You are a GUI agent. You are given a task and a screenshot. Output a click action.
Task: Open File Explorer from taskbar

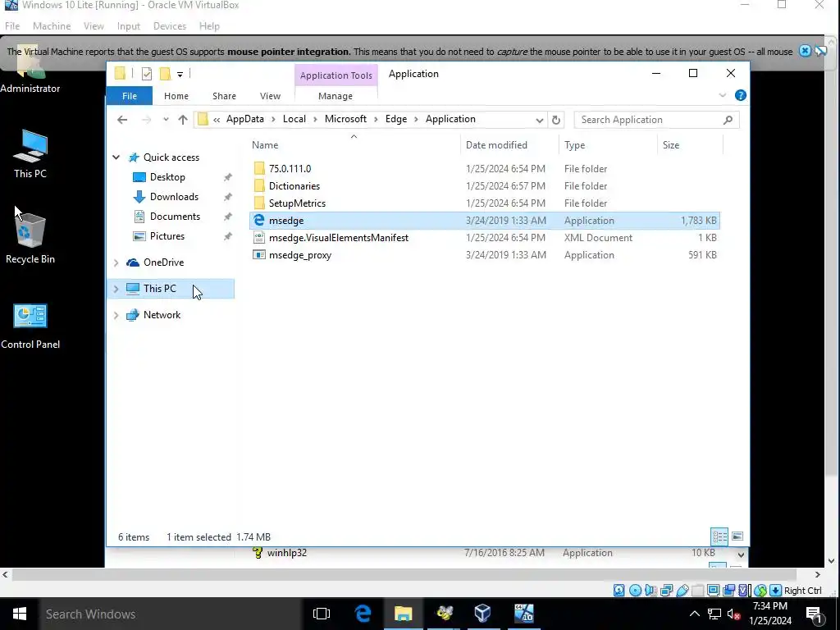point(403,614)
